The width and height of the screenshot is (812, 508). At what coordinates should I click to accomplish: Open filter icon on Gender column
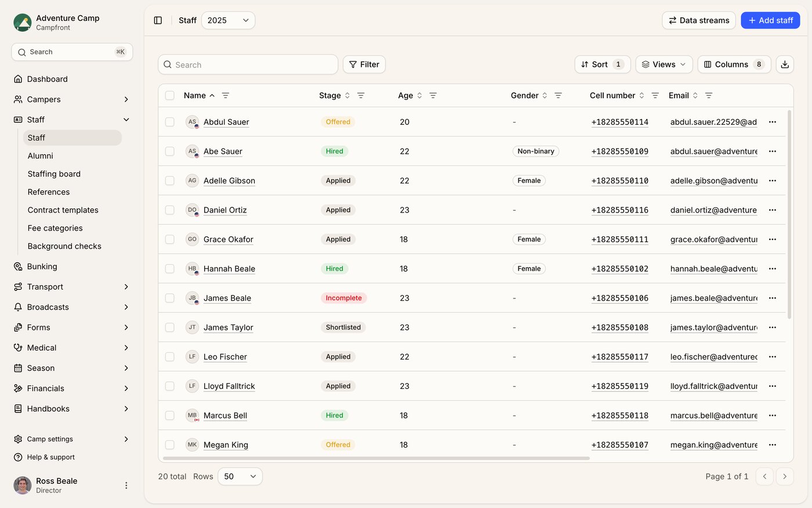pos(558,95)
